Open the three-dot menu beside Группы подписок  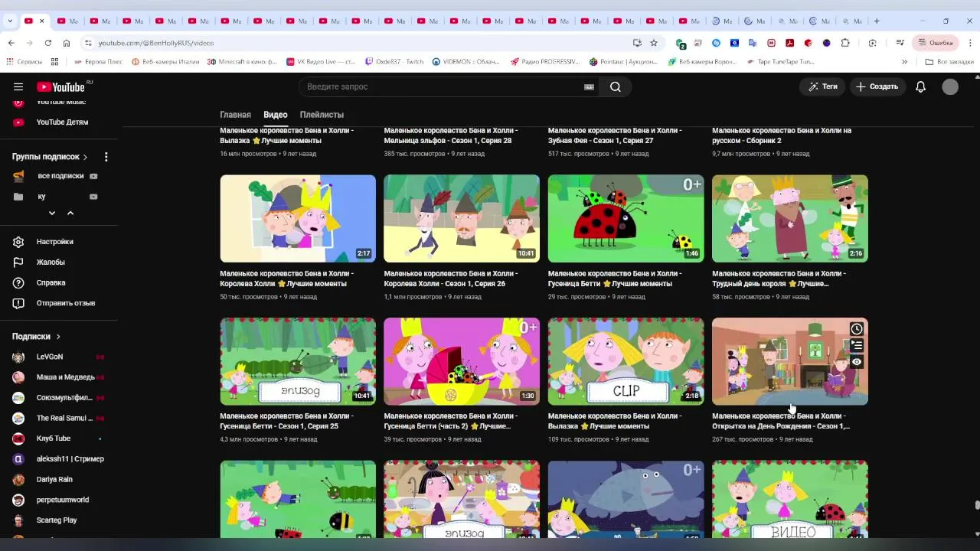106,157
